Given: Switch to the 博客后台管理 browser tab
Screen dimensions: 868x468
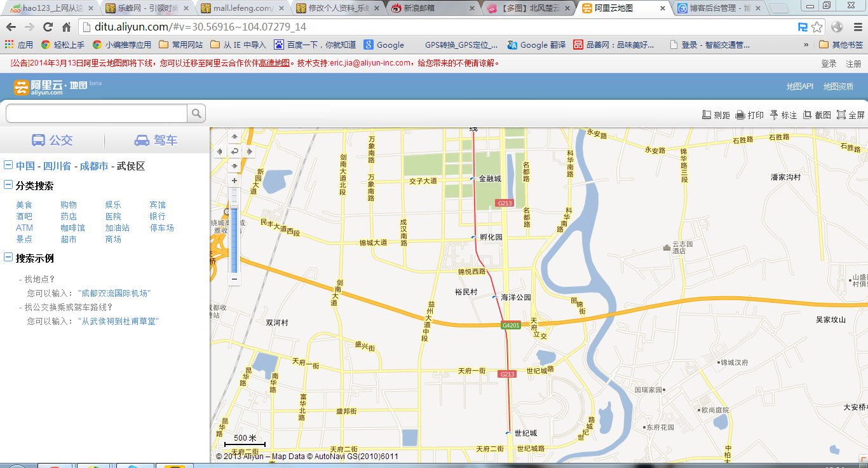Looking at the screenshot, I should coord(719,8).
